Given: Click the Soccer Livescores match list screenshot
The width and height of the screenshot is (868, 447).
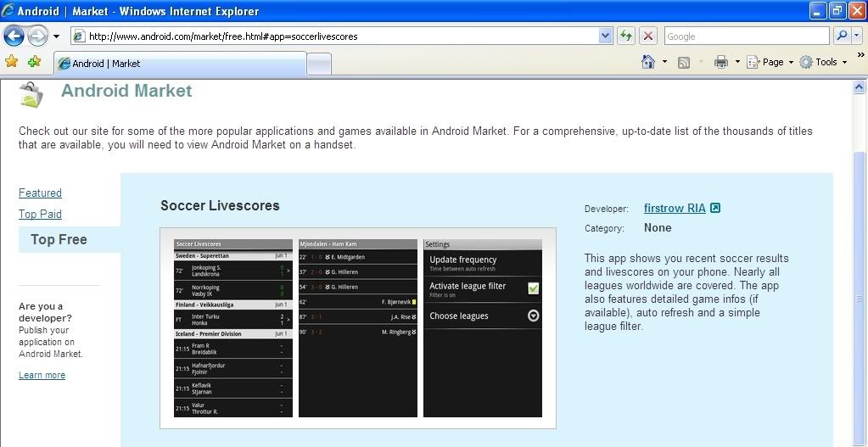Looking at the screenshot, I should (x=233, y=328).
